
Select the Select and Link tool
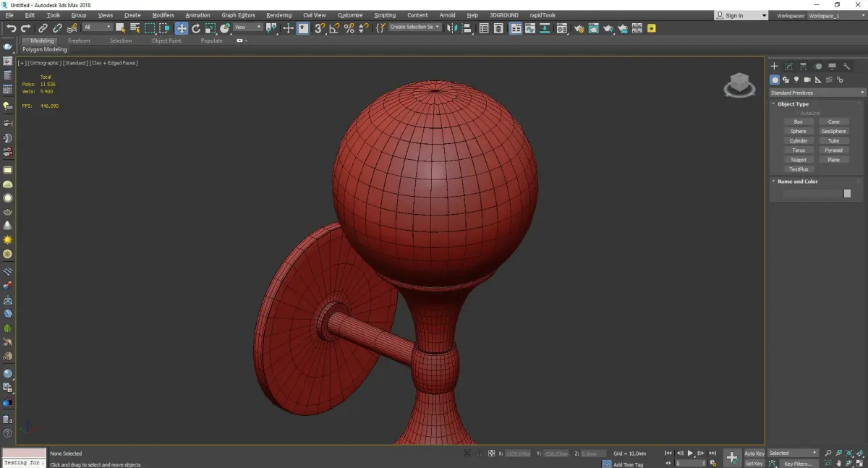43,28
